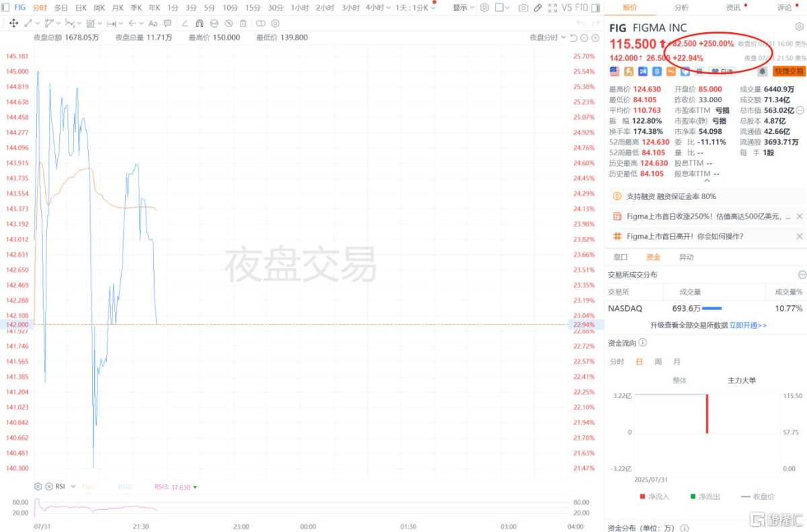Open the layout square dropdown
The height and width of the screenshot is (532, 807).
pos(502,7)
